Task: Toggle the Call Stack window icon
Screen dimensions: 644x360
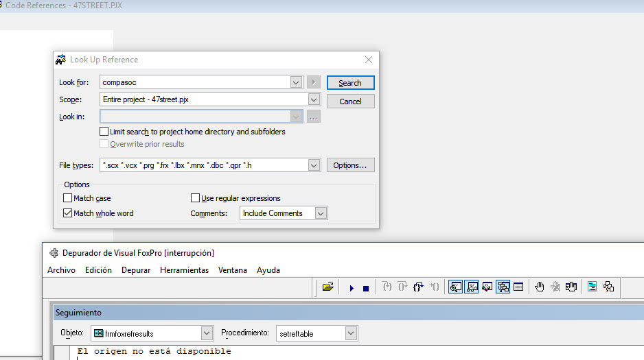Action: point(503,287)
